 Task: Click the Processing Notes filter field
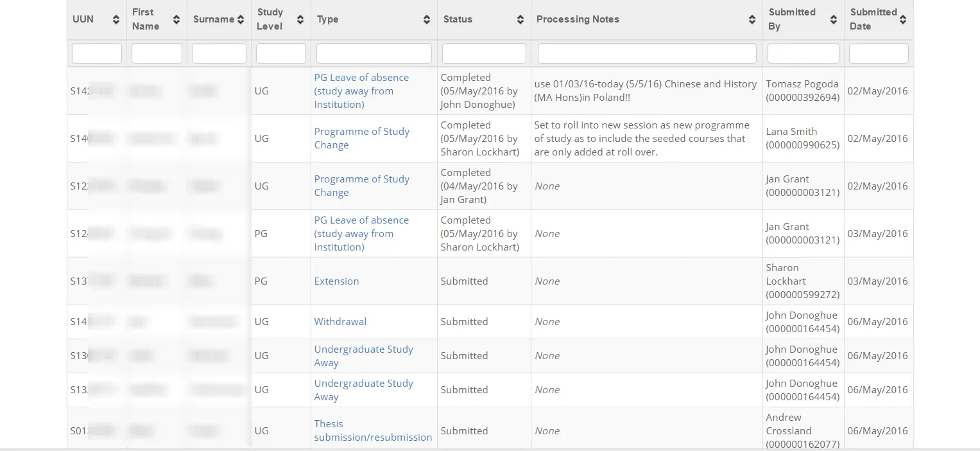click(x=646, y=53)
